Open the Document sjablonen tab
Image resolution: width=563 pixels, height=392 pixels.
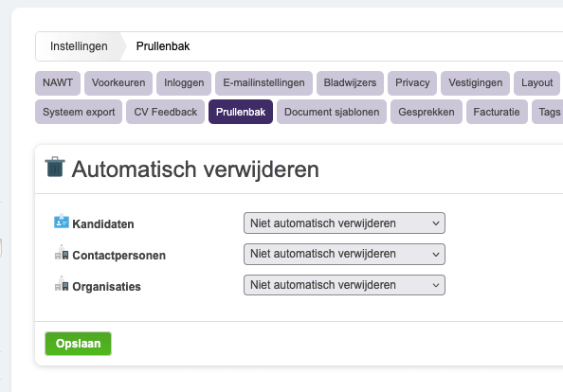coord(332,112)
